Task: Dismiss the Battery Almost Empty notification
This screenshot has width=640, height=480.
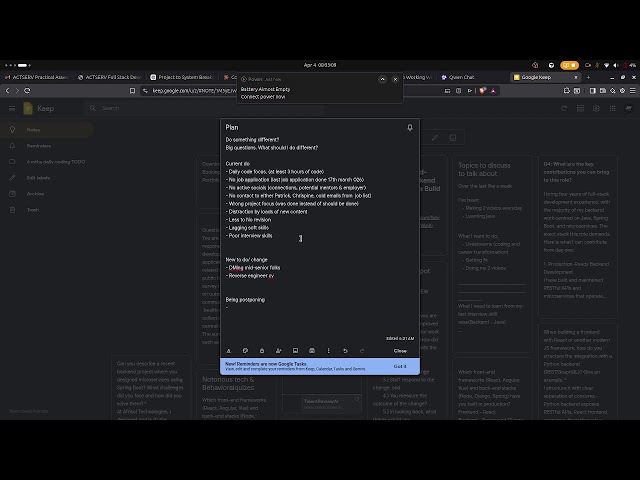Action: click(395, 79)
